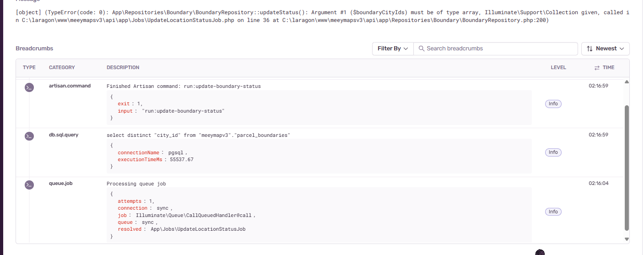Click the DESCRIPTION column header
This screenshot has width=644, height=255.
point(123,68)
